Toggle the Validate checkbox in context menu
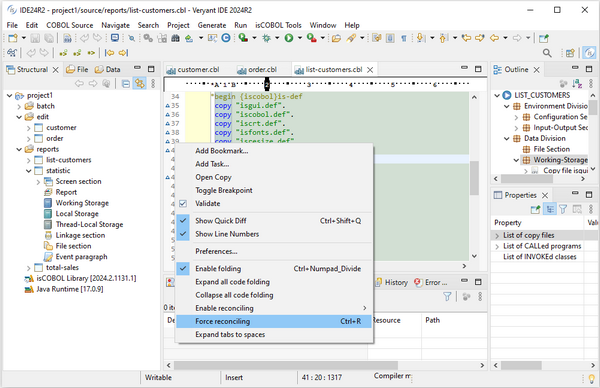The height and width of the screenshot is (388, 600). click(183, 204)
